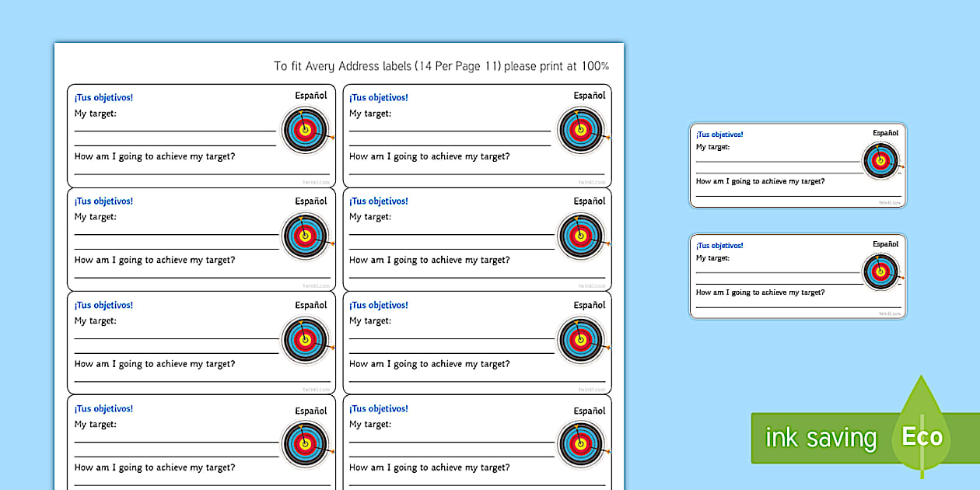Select the lower small label preview card

click(797, 276)
